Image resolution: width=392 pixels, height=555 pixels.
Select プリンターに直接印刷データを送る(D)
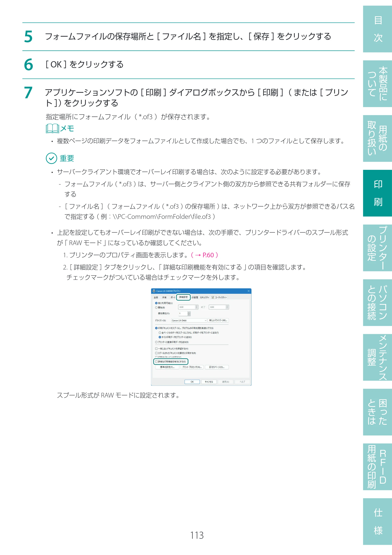click(x=156, y=342)
